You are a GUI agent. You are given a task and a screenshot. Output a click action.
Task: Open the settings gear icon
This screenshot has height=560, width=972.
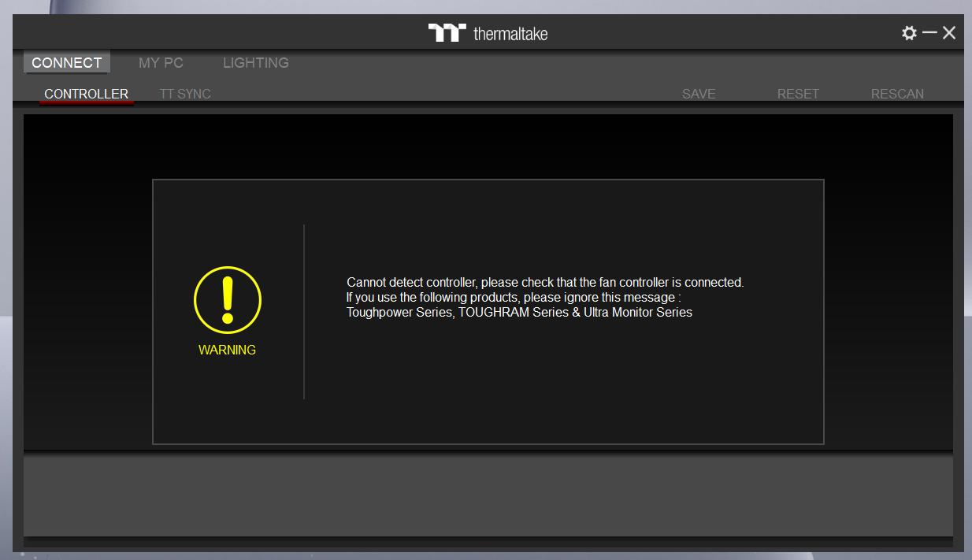909,33
